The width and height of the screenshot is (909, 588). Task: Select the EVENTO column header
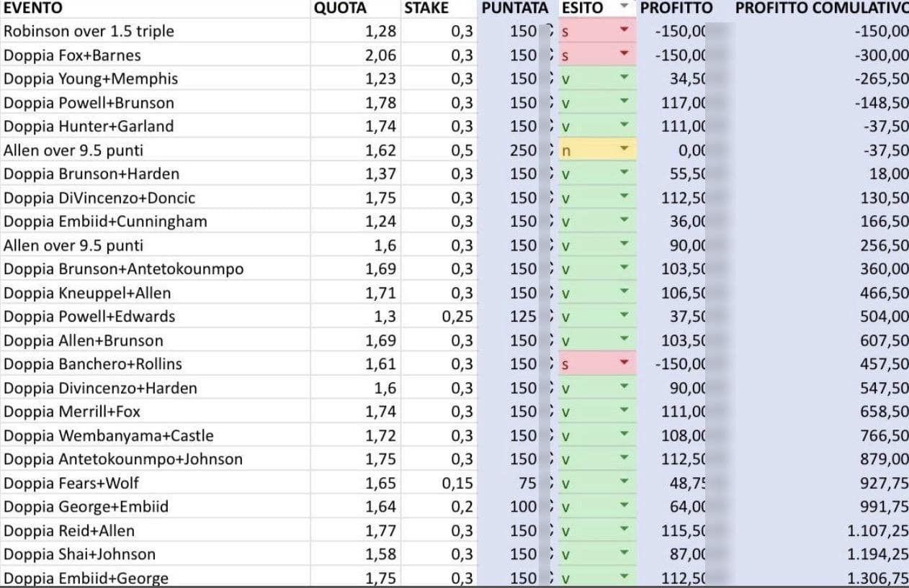point(33,8)
